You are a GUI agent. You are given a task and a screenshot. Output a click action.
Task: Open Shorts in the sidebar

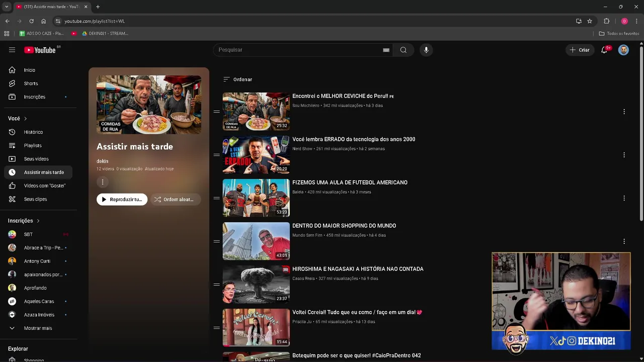pos(39,83)
